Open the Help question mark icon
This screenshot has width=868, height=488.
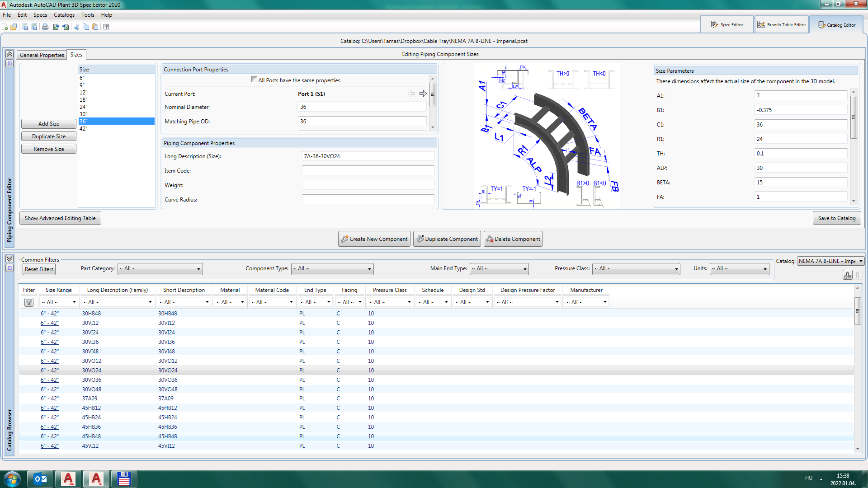pos(106,27)
